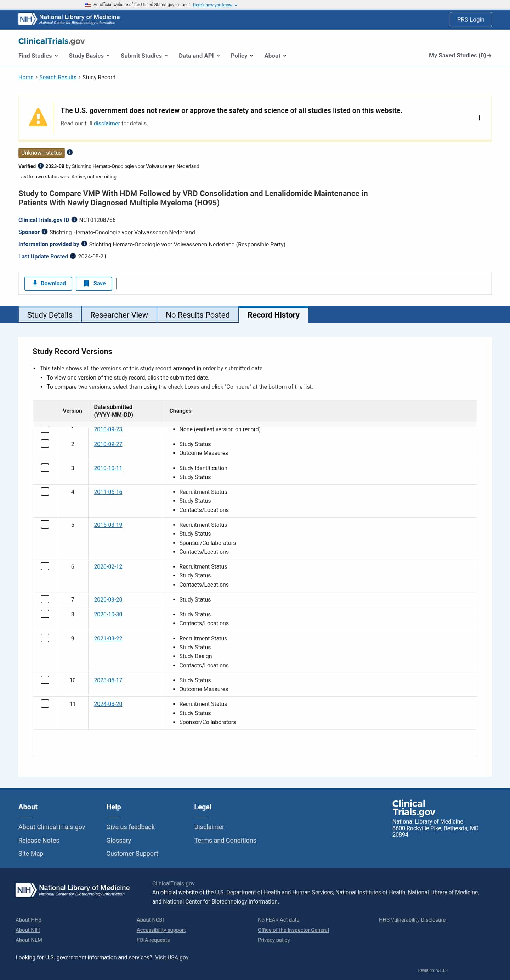
Task: Click the info icon next to ClinicalTrials.gov ID
Action: [x=74, y=220]
